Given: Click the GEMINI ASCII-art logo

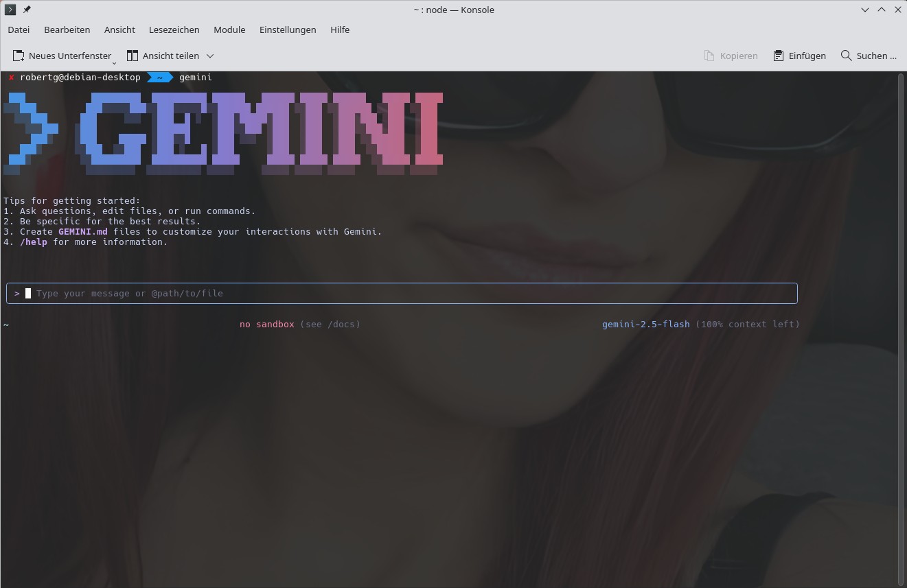Looking at the screenshot, I should tap(223, 133).
